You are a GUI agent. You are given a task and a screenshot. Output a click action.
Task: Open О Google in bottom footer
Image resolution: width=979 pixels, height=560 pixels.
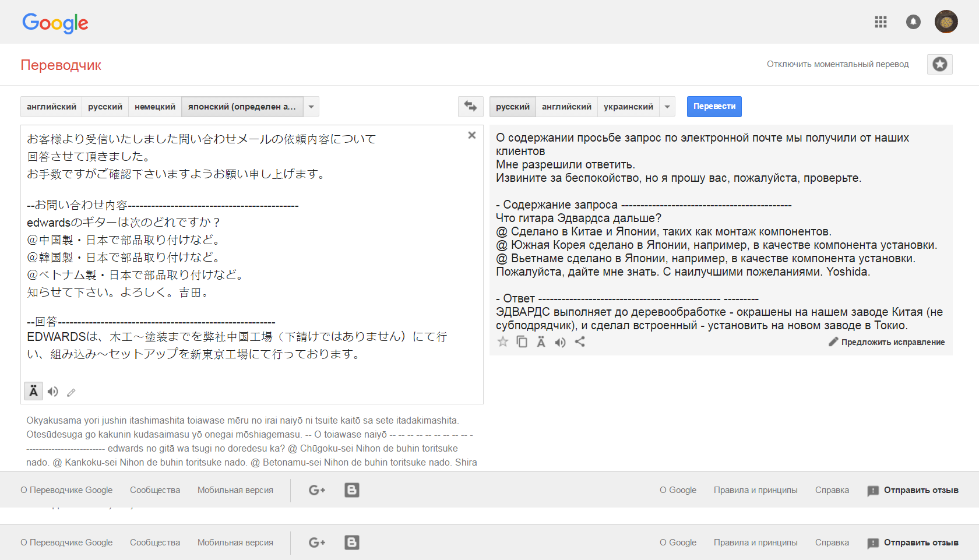tap(678, 543)
